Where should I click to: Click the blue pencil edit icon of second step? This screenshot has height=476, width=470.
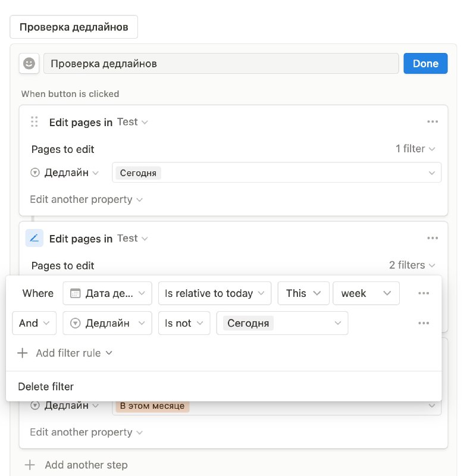35,239
